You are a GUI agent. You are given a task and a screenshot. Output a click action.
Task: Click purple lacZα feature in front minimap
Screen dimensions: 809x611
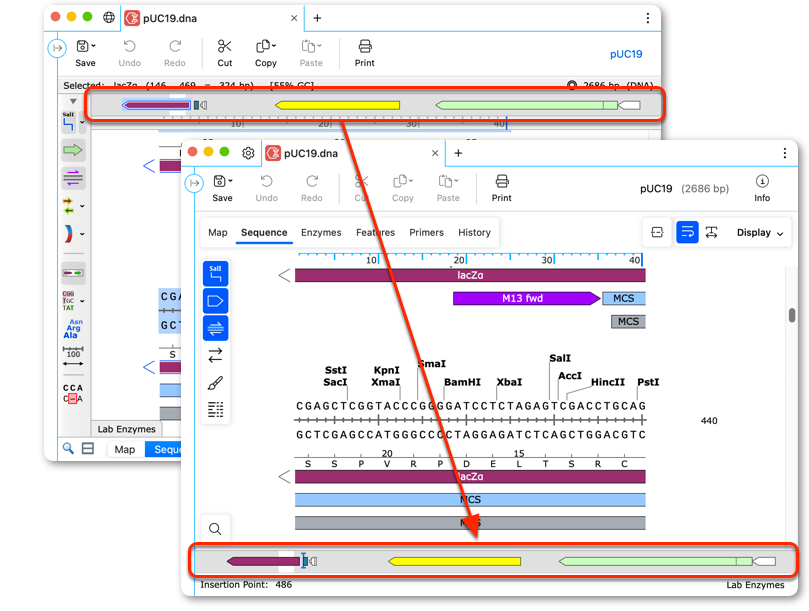pos(264,561)
